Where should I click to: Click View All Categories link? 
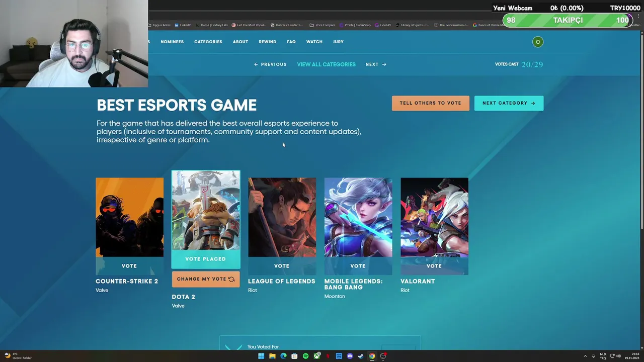pyautogui.click(x=326, y=64)
